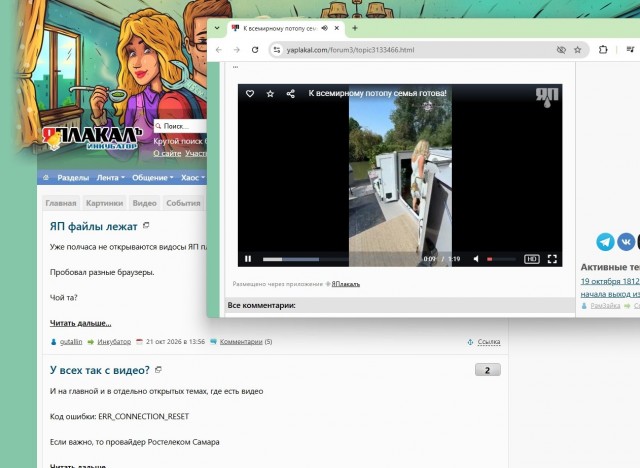Add video to favorites with star icon

coord(270,93)
